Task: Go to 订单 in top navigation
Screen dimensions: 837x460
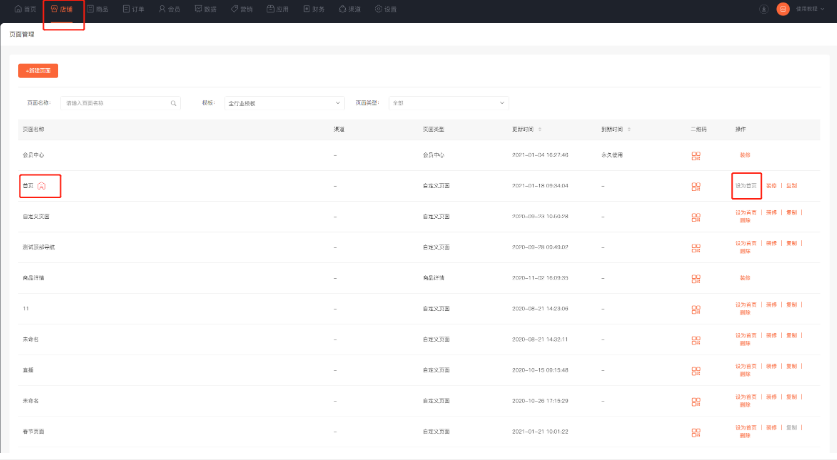Action: coord(133,9)
